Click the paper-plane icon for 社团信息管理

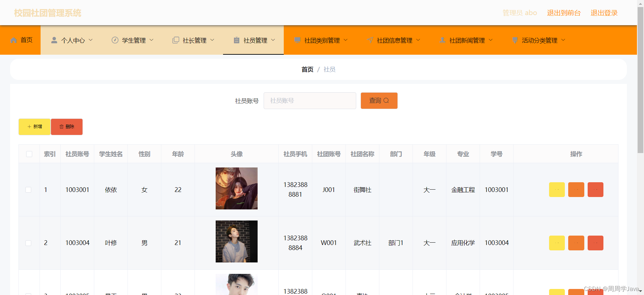[x=370, y=40]
